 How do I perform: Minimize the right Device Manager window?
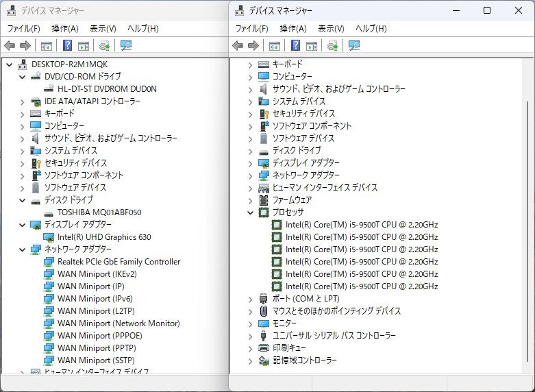click(x=456, y=10)
